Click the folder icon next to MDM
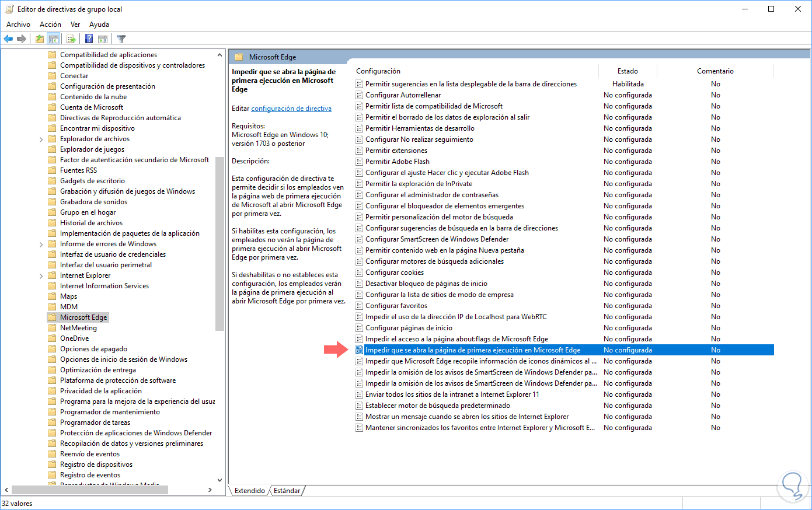Viewport: 812px width, 510px height. 52,307
